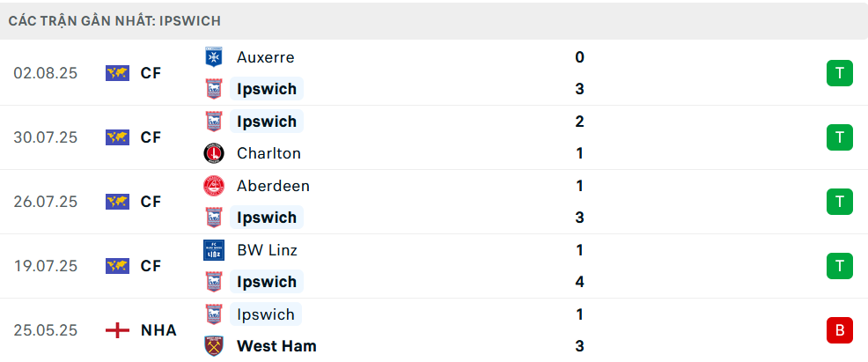
Task: Click the West Ham club crest icon
Action: 214,346
